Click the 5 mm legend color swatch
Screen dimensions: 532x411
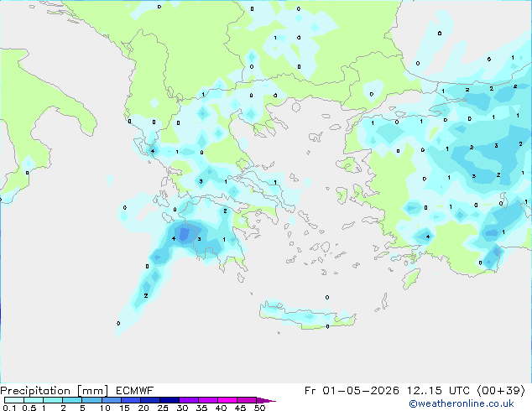pos(91,400)
